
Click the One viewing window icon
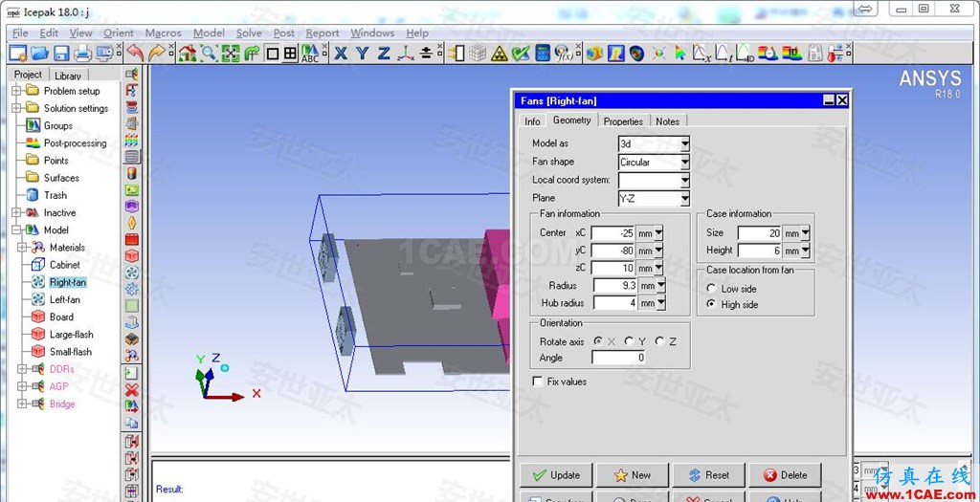tap(272, 54)
